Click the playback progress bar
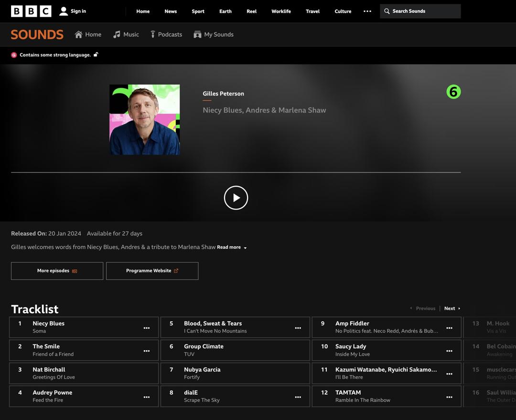 point(236,172)
